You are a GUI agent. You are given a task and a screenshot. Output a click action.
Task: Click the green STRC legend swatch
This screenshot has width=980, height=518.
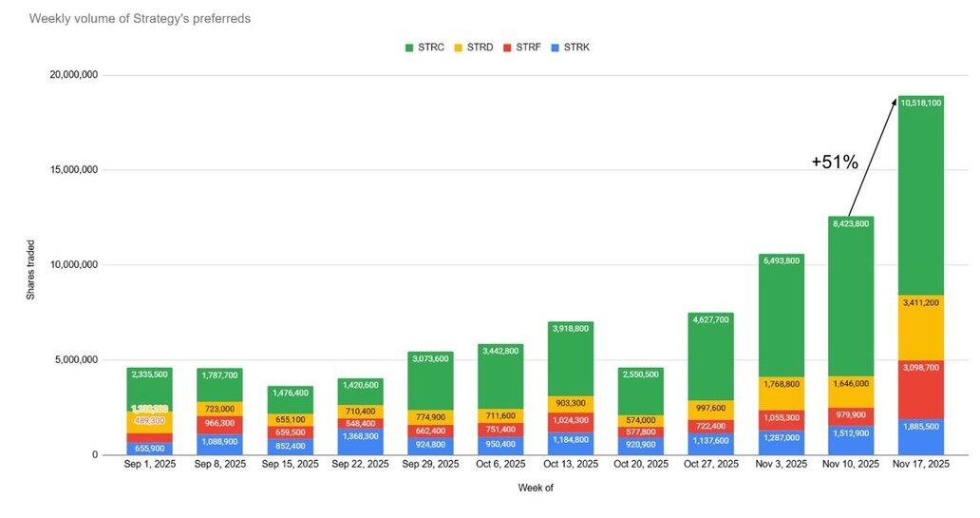pyautogui.click(x=409, y=47)
